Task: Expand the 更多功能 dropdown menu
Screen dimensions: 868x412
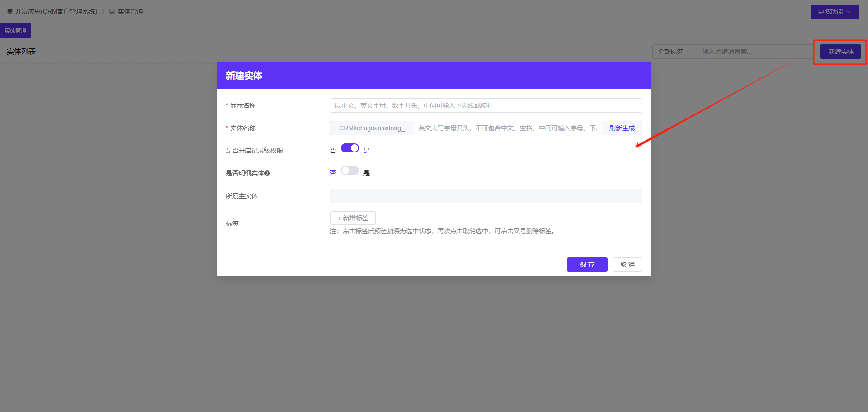Action: (x=834, y=11)
